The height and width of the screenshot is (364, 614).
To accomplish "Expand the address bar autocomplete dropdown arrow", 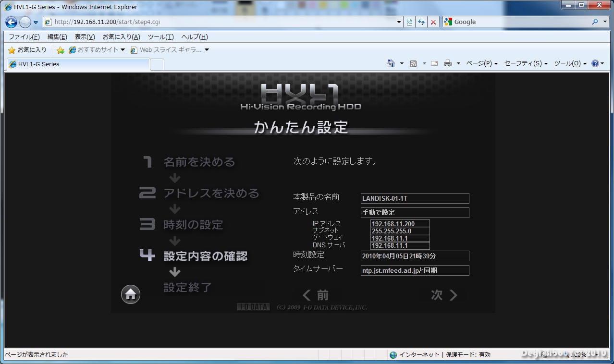I will (399, 22).
